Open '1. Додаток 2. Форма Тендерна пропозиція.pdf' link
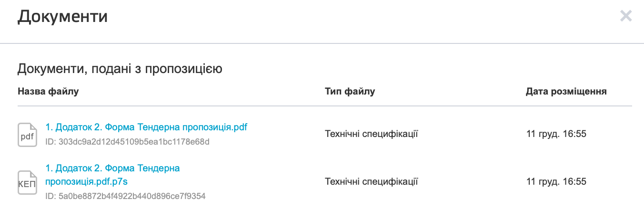 146,127
